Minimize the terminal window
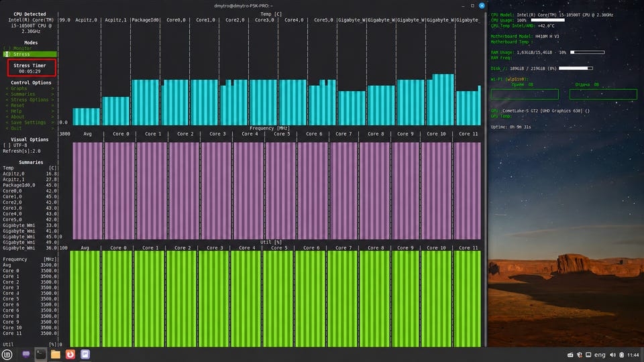Image resolution: width=644 pixels, height=362 pixels. 464,6
